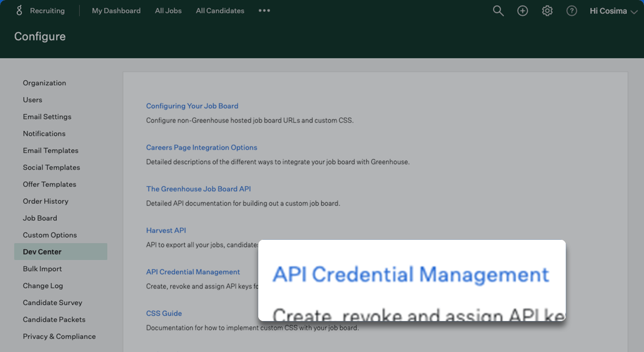644x352 pixels.
Task: Open The Greenhouse Job Board API link
Action: coord(198,189)
